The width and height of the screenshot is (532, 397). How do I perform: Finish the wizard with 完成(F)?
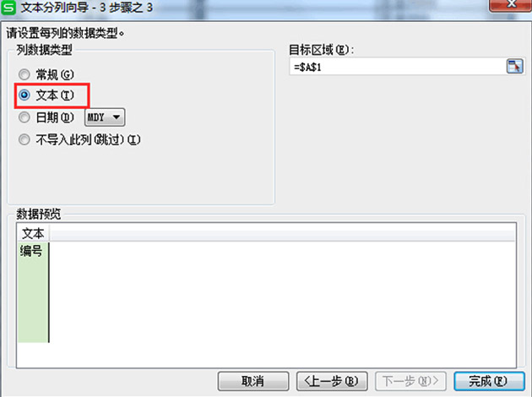(x=489, y=381)
